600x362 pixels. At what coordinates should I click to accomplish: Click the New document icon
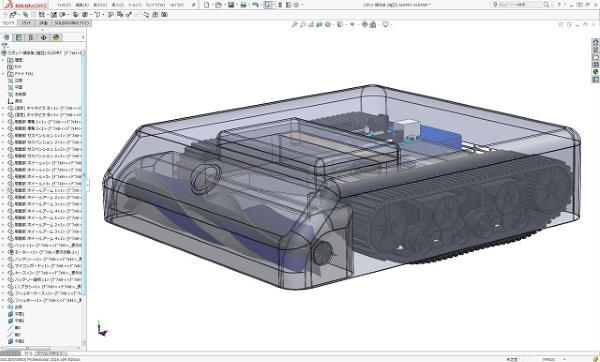[x=207, y=5]
